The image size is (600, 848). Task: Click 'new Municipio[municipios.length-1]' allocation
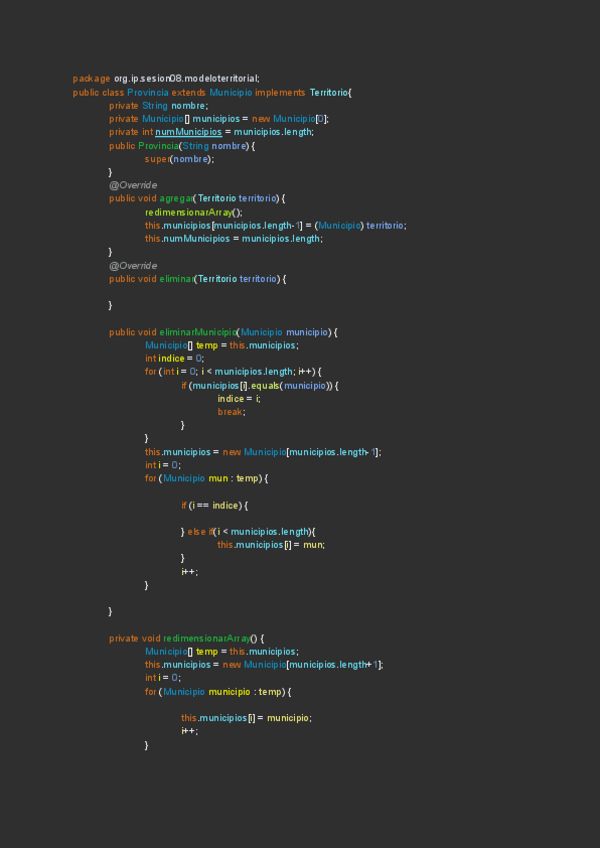tap(301, 452)
